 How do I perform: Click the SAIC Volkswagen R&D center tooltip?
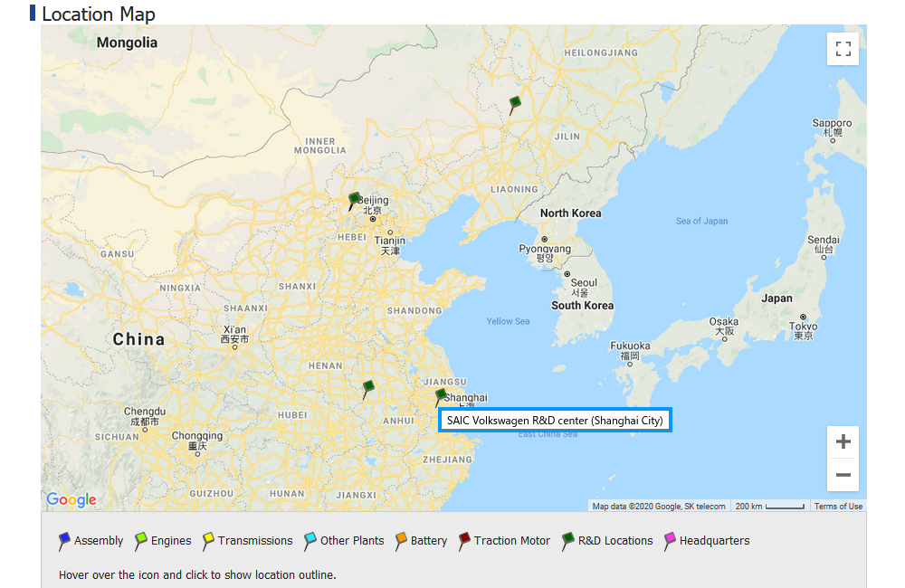click(556, 420)
